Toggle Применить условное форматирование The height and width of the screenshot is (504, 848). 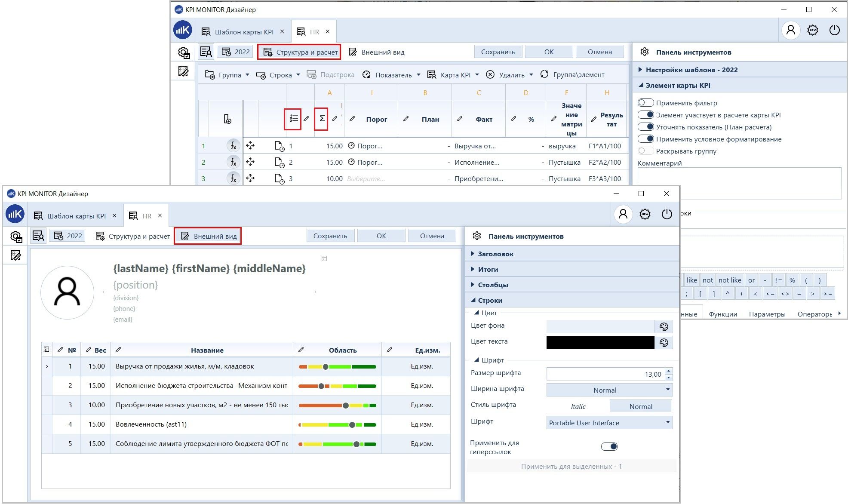[x=646, y=139]
